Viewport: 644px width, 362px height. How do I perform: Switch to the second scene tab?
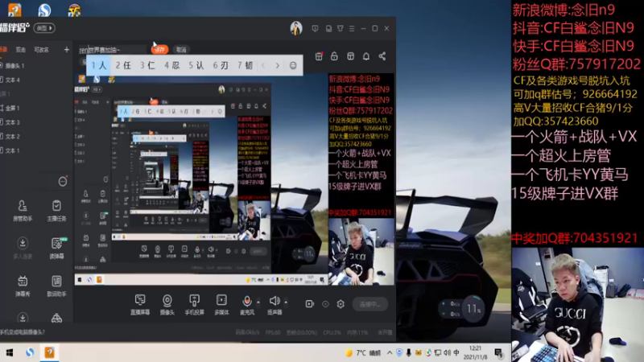coord(21,50)
